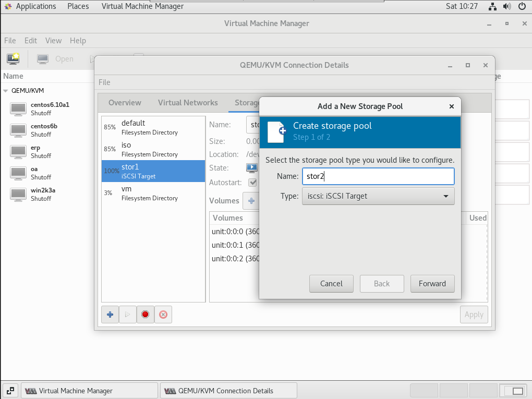Click the Name column header in VM list
This screenshot has width=532, height=399.
click(x=13, y=76)
